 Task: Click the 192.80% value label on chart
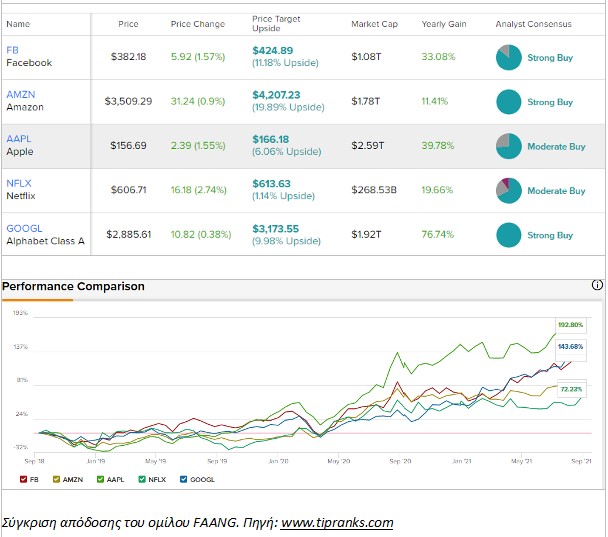[x=571, y=325]
